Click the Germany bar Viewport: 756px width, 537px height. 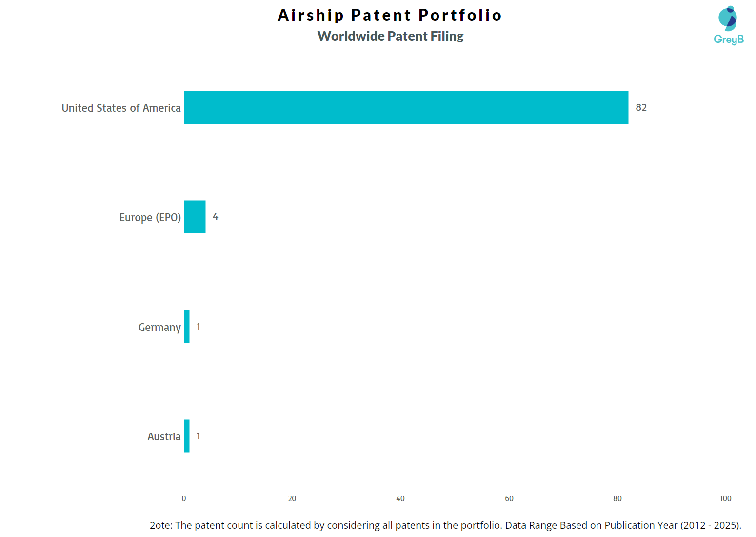(x=187, y=327)
